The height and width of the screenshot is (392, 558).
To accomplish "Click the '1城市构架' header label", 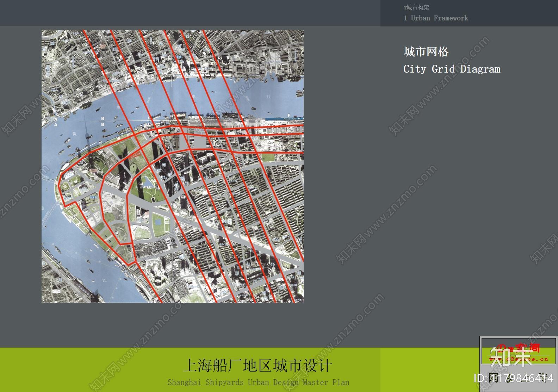I will click(x=416, y=7).
